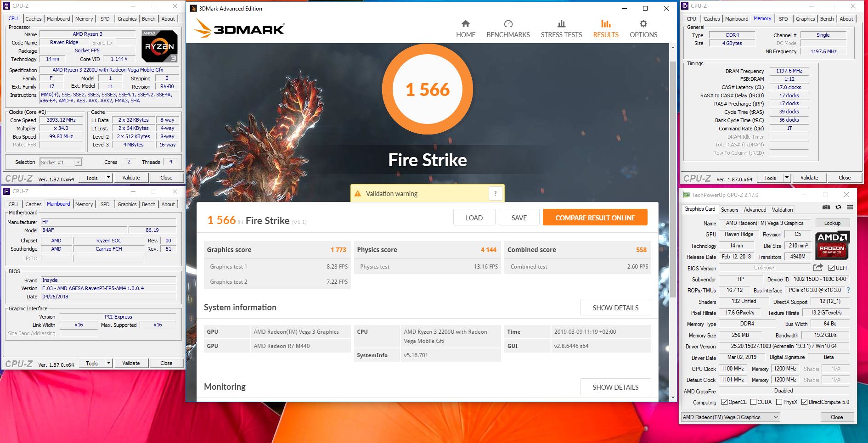Take GPU-Z screenshot with camera icon
868x443 pixels.
click(x=826, y=207)
